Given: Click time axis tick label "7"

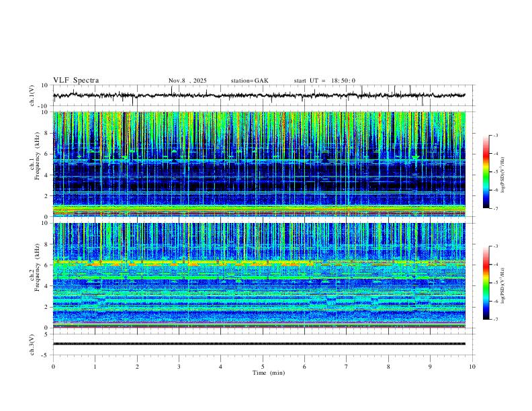Looking at the screenshot, I should point(347,367).
